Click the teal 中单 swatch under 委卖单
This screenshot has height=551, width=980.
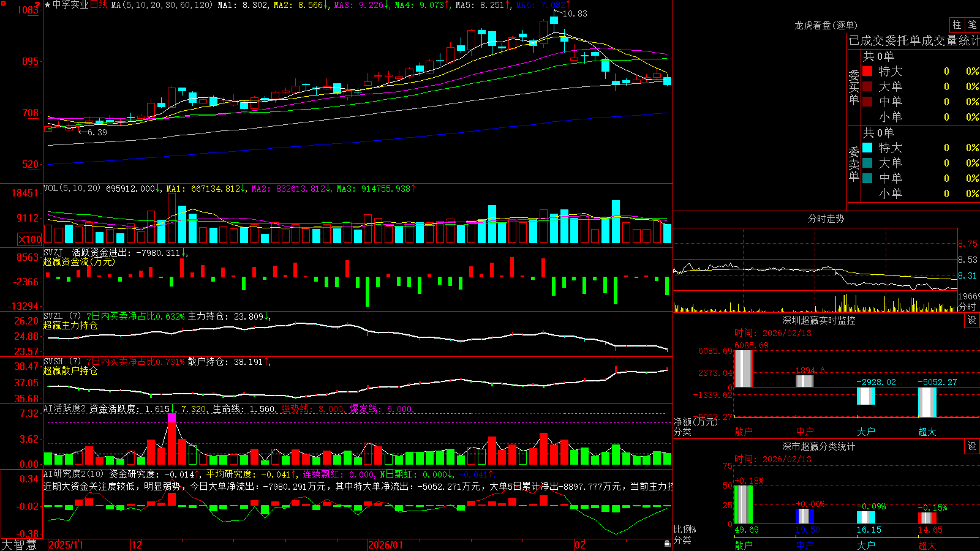click(x=867, y=178)
